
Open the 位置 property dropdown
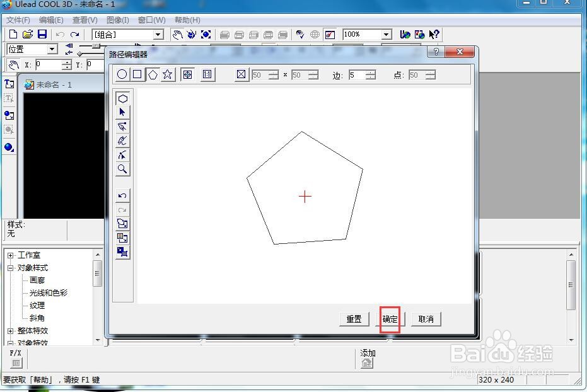coord(52,49)
